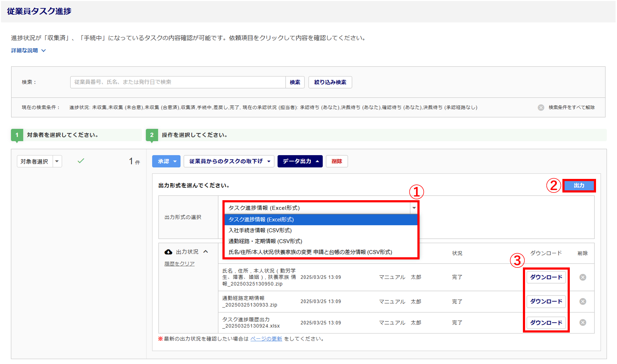This screenshot has width=617, height=364.
Task: Toggle the データ出力 dropdown button
Action: point(300,161)
